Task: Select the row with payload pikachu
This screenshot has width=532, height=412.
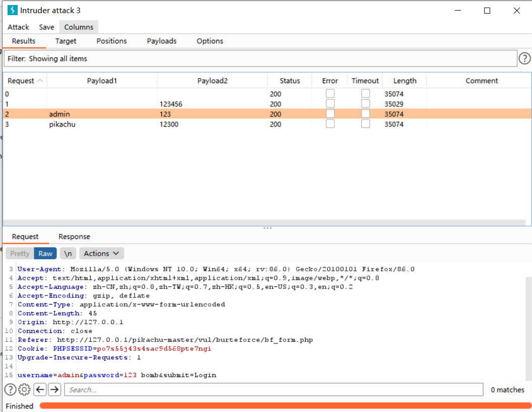Action: pyautogui.click(x=267, y=124)
